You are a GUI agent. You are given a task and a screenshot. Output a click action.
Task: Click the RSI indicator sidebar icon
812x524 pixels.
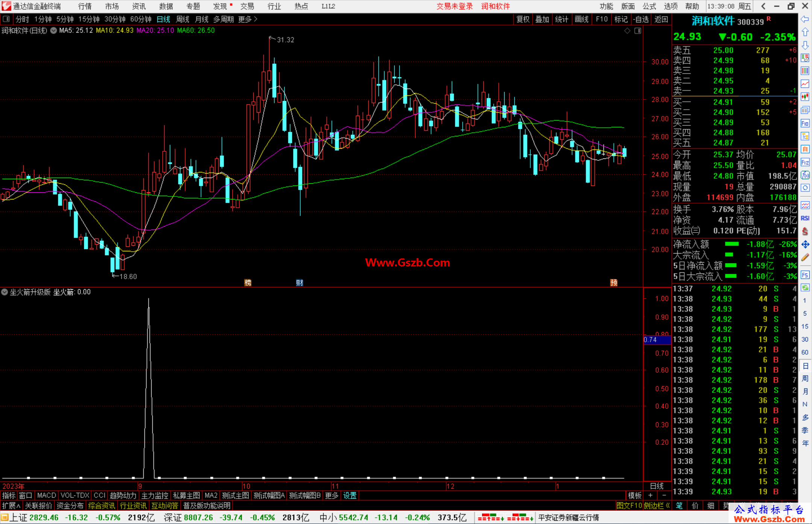click(x=805, y=218)
